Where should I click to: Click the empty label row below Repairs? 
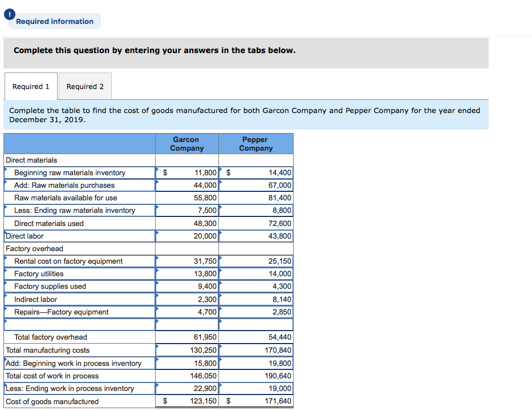pyautogui.click(x=79, y=324)
